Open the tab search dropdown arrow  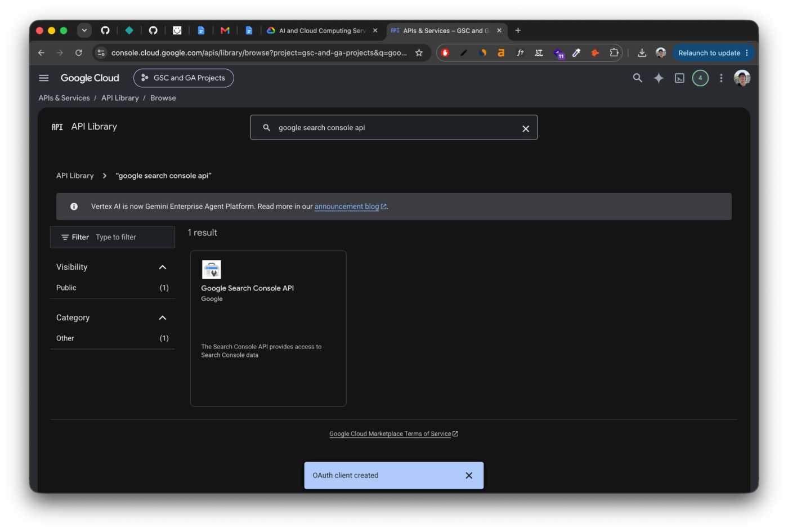(84, 30)
